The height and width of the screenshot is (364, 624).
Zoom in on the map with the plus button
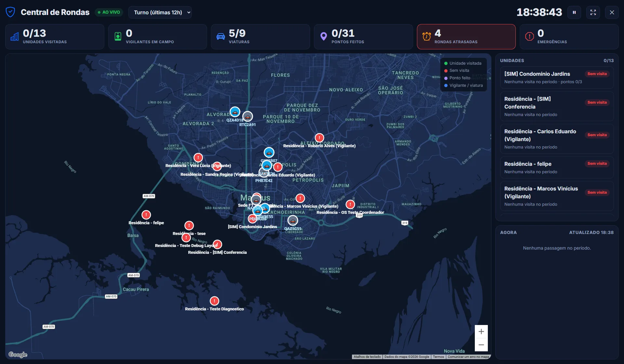pyautogui.click(x=481, y=331)
